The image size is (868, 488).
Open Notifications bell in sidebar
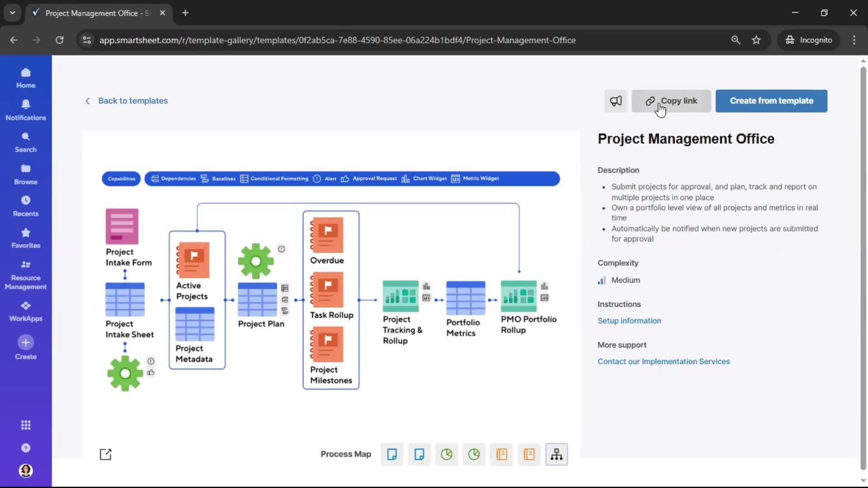click(26, 110)
